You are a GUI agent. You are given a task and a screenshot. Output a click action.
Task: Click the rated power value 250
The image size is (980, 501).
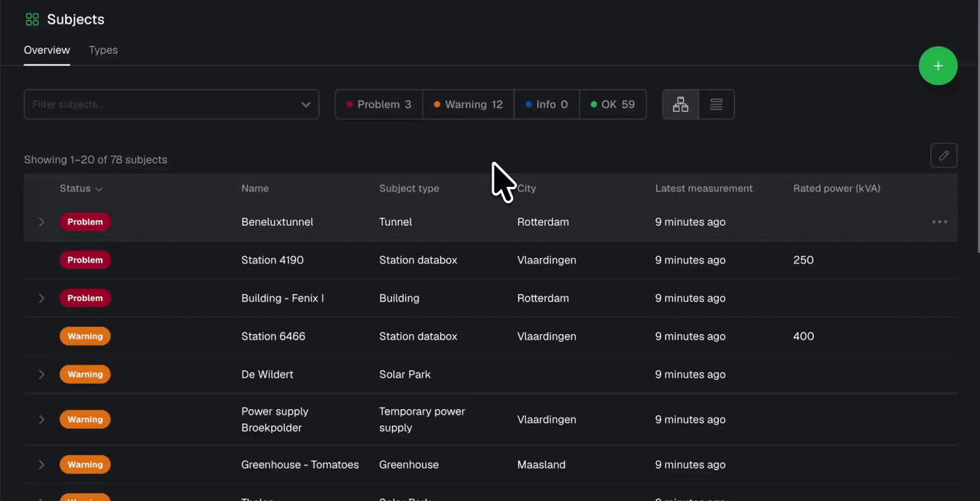(x=803, y=260)
